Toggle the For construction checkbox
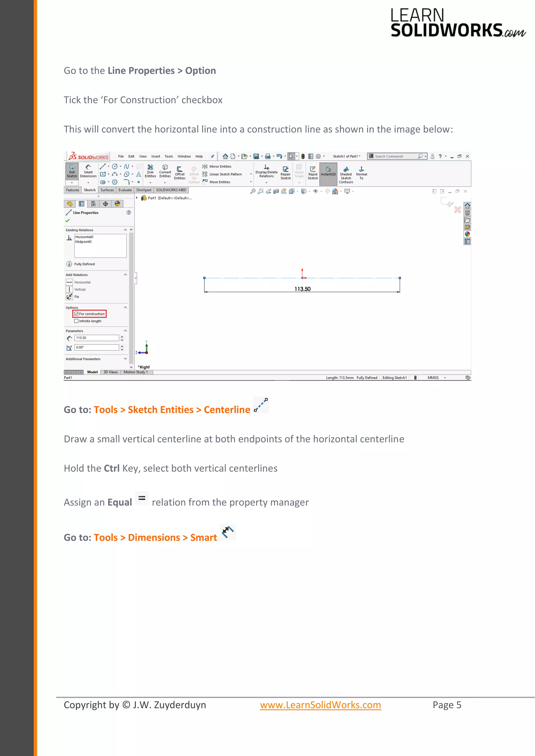The height and width of the screenshot is (756, 535). tap(77, 314)
